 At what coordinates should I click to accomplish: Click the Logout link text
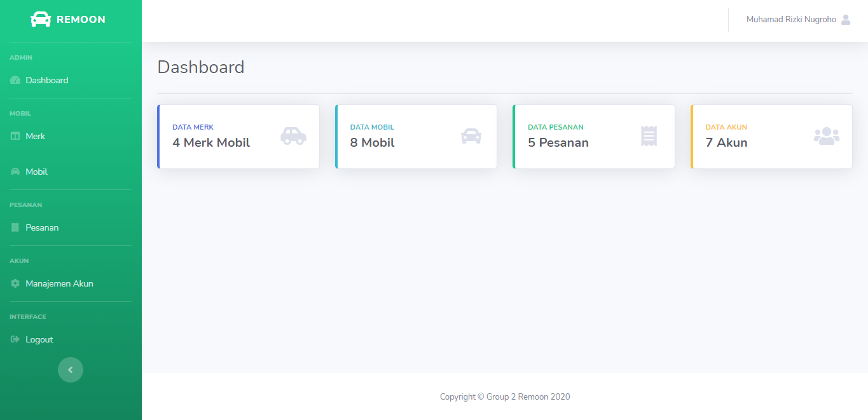point(39,340)
